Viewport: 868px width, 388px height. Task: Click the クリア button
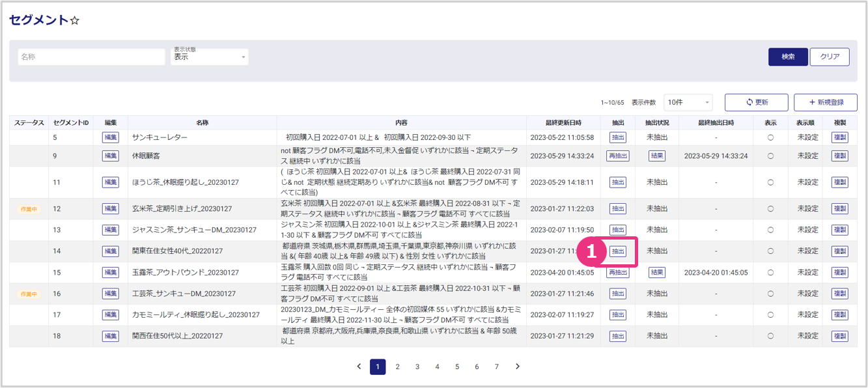tap(829, 57)
